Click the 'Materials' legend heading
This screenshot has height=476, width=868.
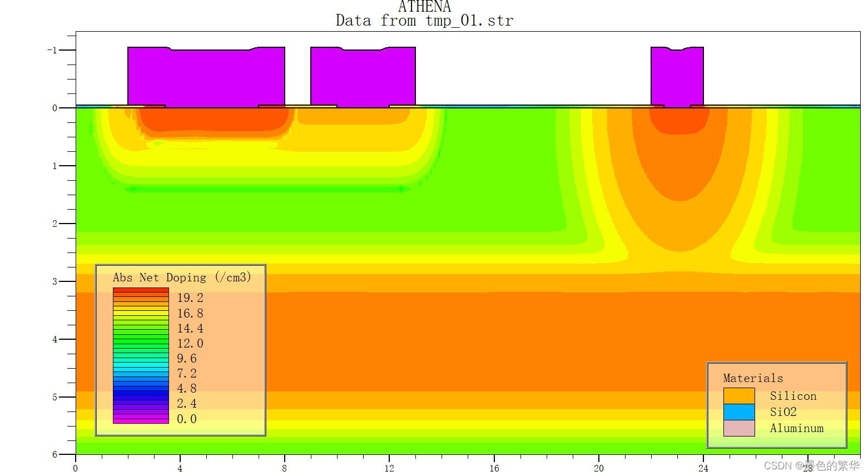coord(753,378)
